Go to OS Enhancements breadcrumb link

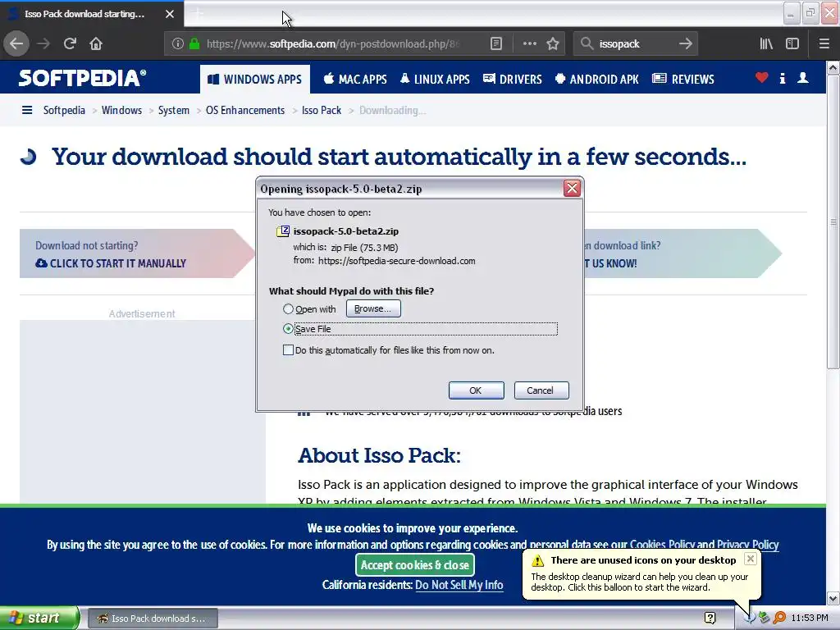point(245,111)
